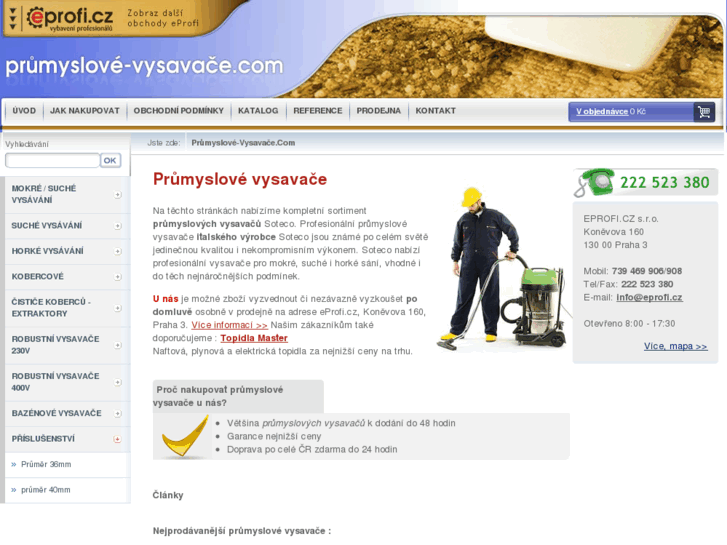The width and height of the screenshot is (727, 545).
Task: Click the průmyslové-vysavače.com site title
Action: 144,66
